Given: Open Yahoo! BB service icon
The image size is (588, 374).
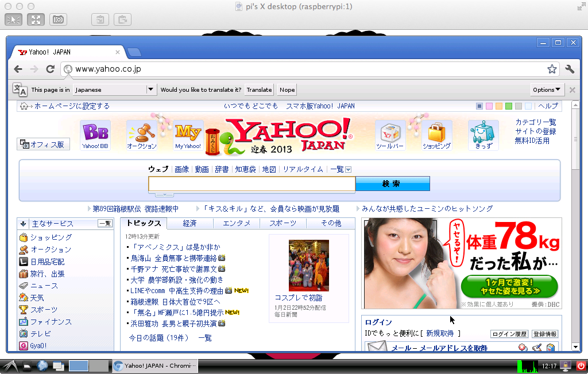Looking at the screenshot, I should [95, 135].
